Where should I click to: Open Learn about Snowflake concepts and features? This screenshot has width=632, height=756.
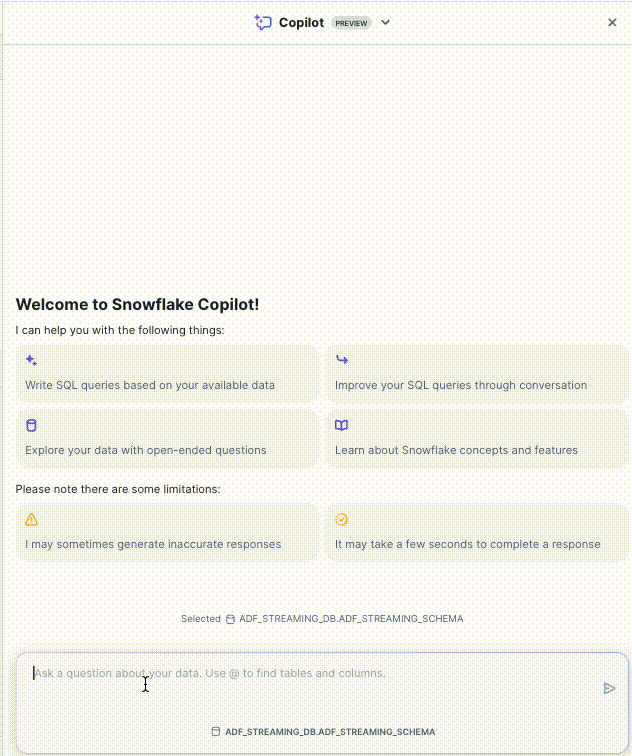(x=477, y=439)
